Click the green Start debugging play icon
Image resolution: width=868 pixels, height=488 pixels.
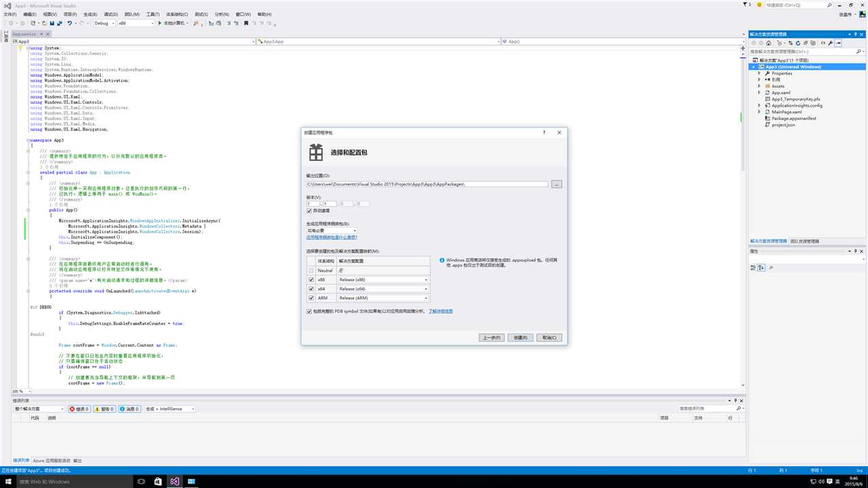[160, 23]
